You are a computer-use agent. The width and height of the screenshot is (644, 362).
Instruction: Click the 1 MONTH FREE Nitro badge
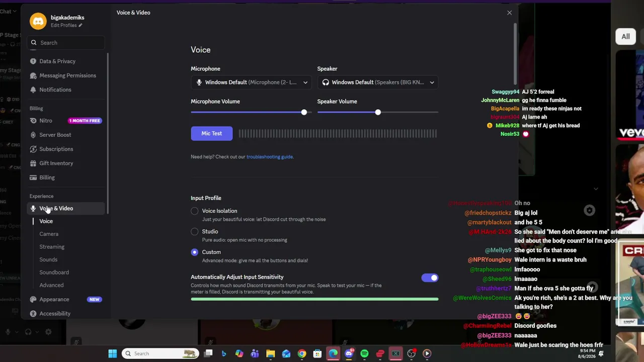tap(85, 121)
